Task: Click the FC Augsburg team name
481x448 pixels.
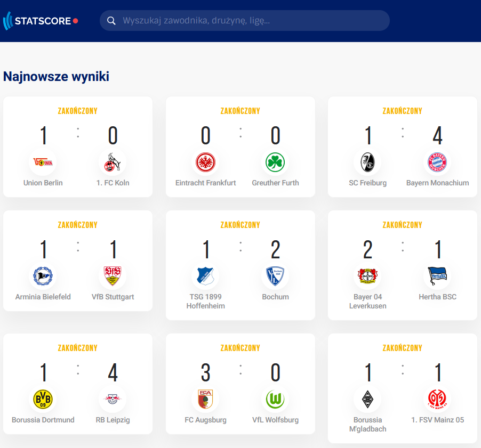Action: tap(205, 420)
